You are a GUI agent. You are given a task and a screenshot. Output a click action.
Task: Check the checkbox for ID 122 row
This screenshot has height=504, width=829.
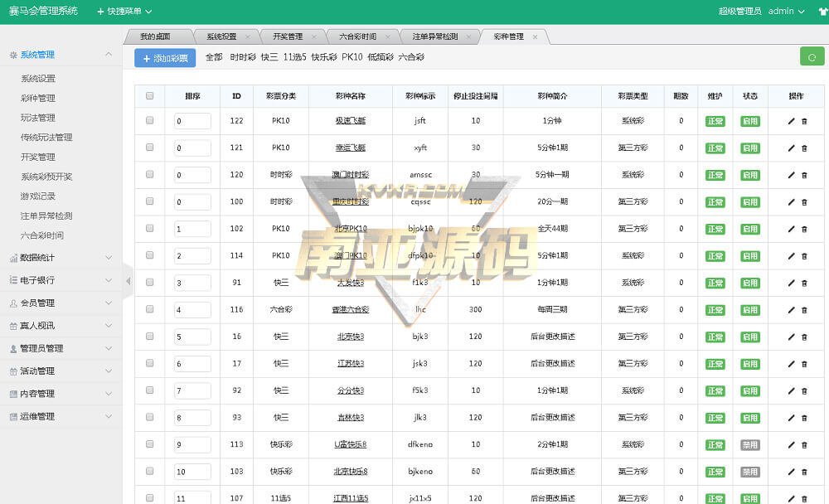(150, 121)
